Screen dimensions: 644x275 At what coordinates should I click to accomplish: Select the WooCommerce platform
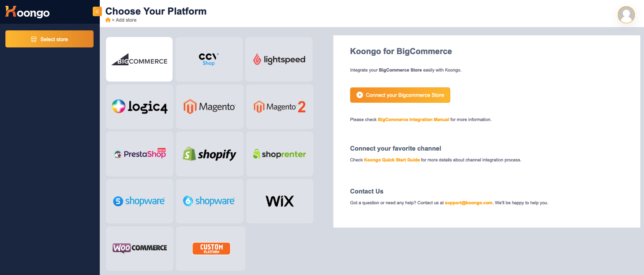click(139, 248)
